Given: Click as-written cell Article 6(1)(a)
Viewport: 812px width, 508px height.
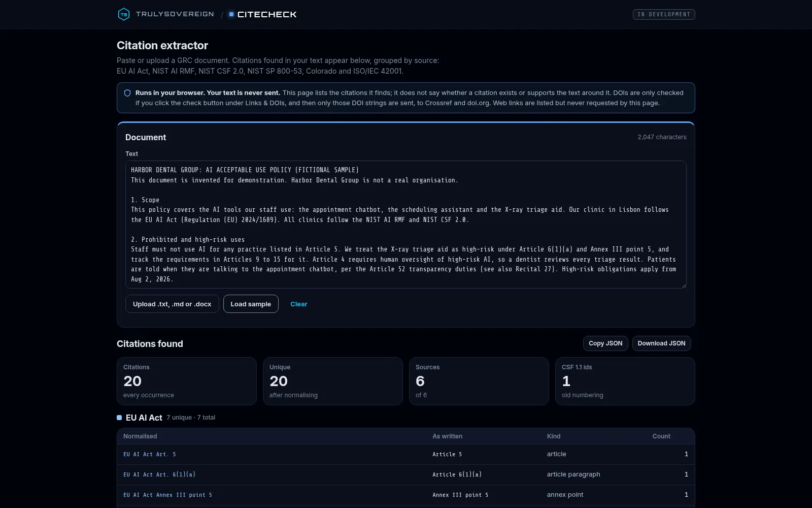Looking at the screenshot, I should [x=457, y=474].
